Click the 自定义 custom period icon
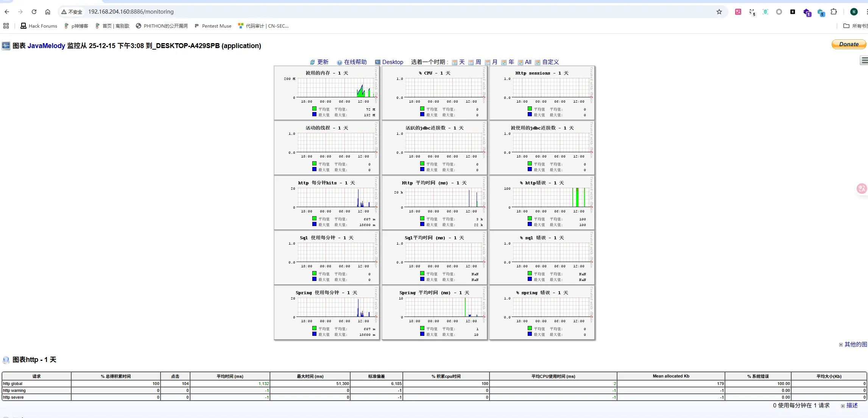 coord(538,62)
